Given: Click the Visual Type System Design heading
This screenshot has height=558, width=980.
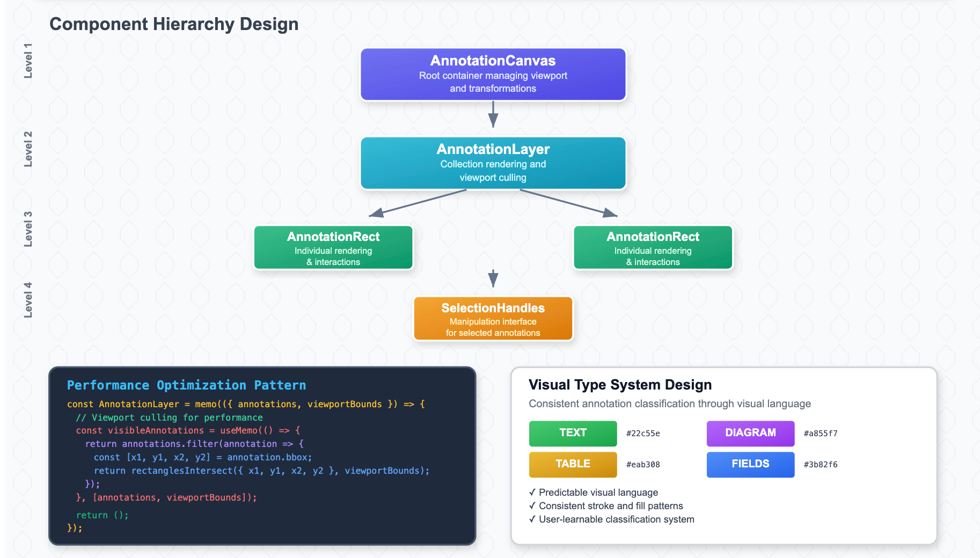Looking at the screenshot, I should (x=620, y=385).
